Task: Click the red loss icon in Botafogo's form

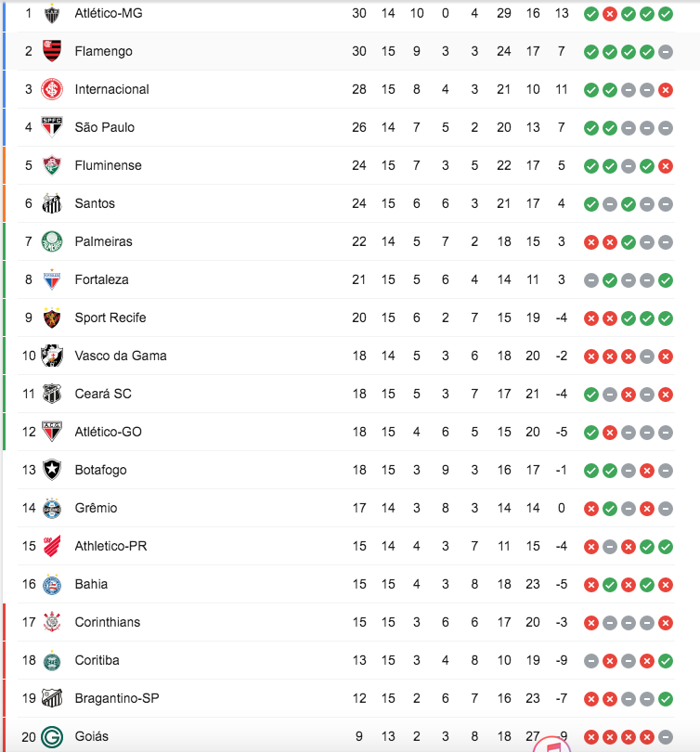Action: [x=647, y=471]
